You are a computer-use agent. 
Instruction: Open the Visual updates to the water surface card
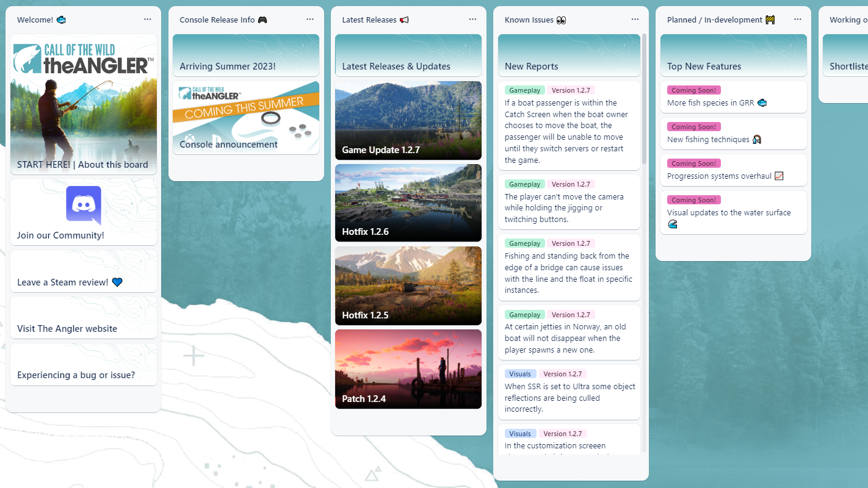click(734, 212)
